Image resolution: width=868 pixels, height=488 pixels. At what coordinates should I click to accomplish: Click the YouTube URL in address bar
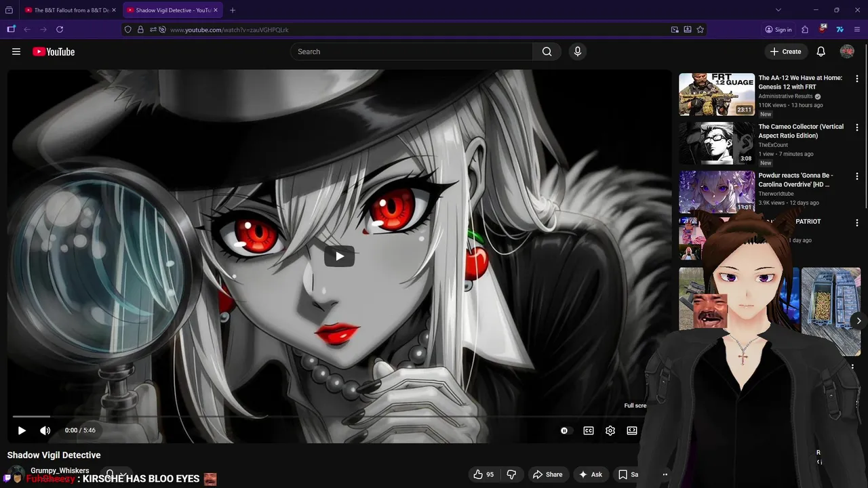coord(229,30)
